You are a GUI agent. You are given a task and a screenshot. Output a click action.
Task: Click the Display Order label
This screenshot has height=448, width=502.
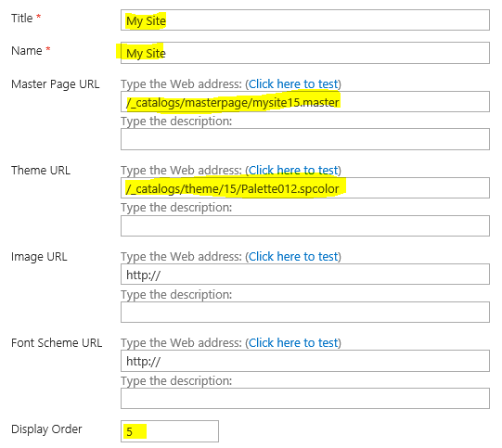46,429
